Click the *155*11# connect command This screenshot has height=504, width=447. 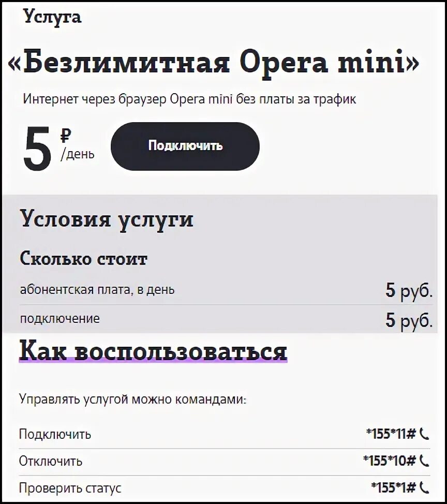tap(391, 434)
